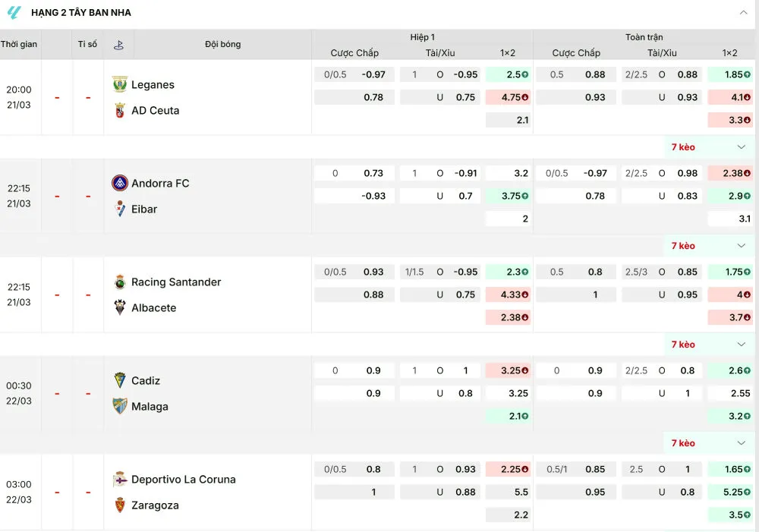This screenshot has height=532, width=759.
Task: Select Leganes first-half 1×2 odds 2.5
Action: pos(508,74)
